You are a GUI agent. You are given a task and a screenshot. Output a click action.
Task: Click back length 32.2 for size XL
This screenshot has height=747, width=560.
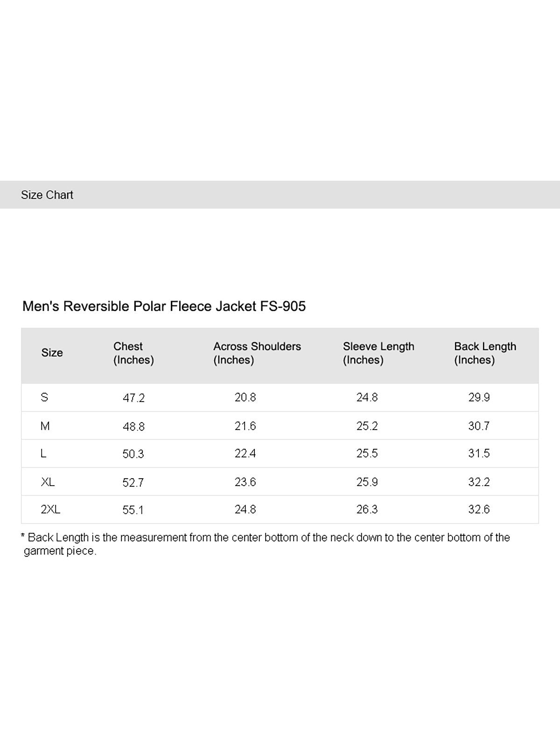479,482
